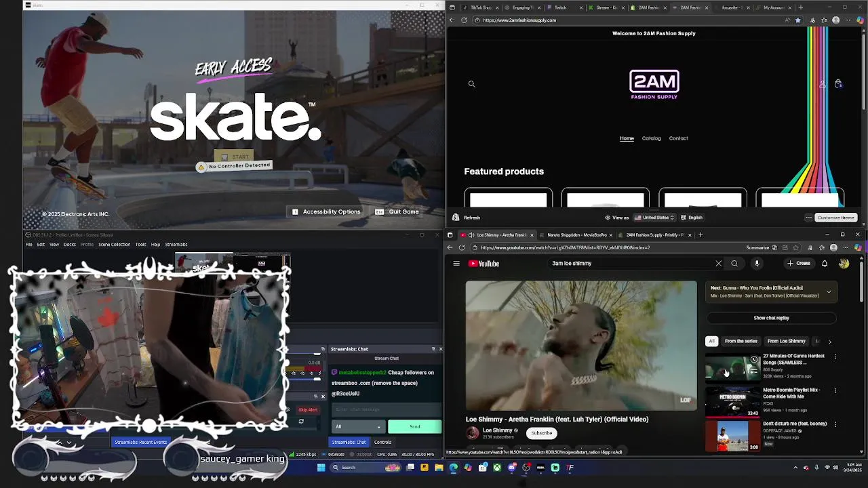Click the YouTube search input field
This screenshot has width=868, height=488.
click(x=629, y=264)
